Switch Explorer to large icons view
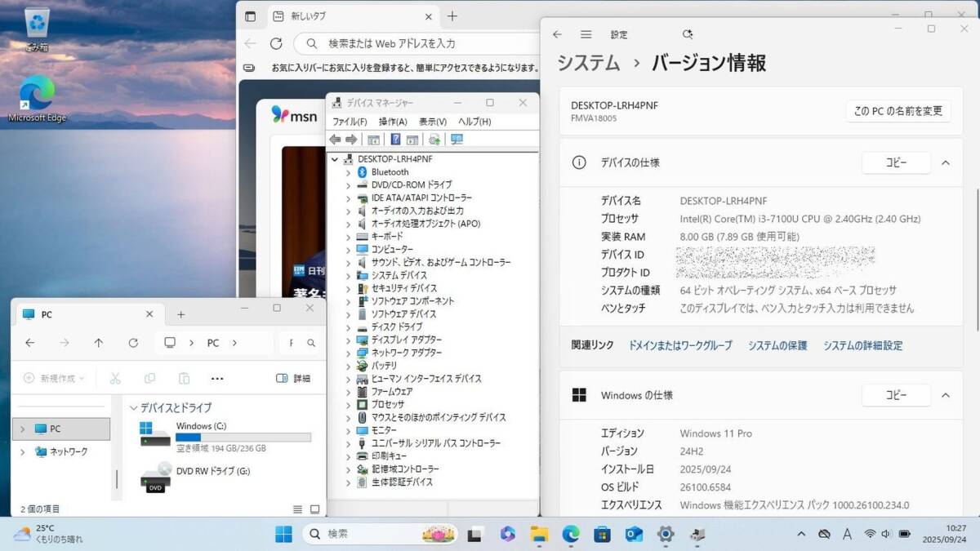 (314, 509)
